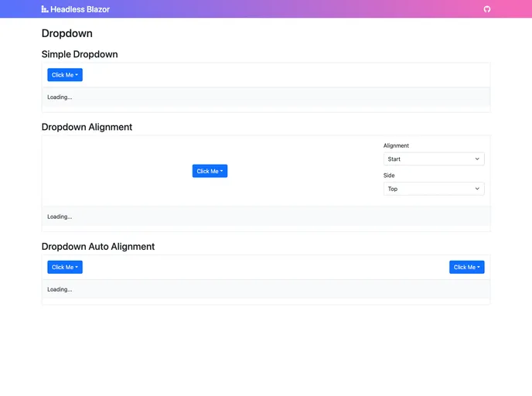
Task: Click left Click Me in Auto Alignment
Action: click(x=65, y=267)
